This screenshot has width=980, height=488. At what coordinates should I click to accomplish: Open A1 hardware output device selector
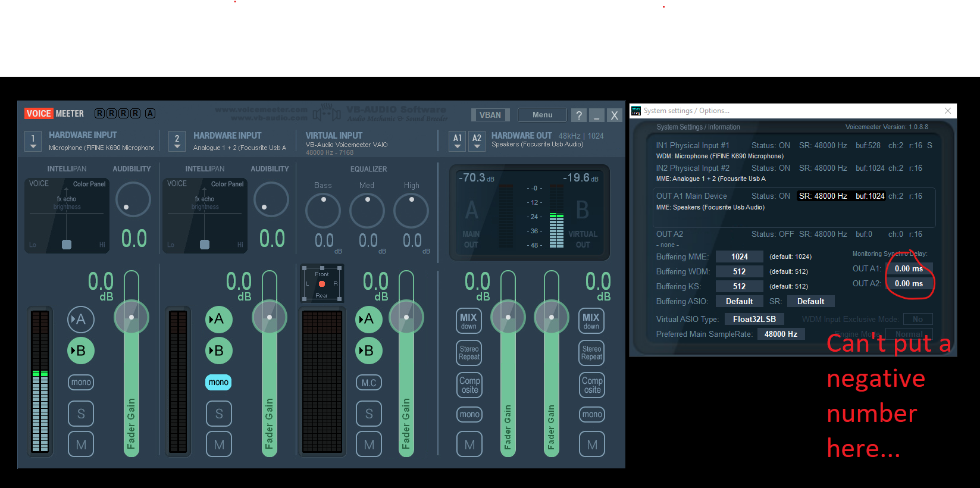(458, 141)
